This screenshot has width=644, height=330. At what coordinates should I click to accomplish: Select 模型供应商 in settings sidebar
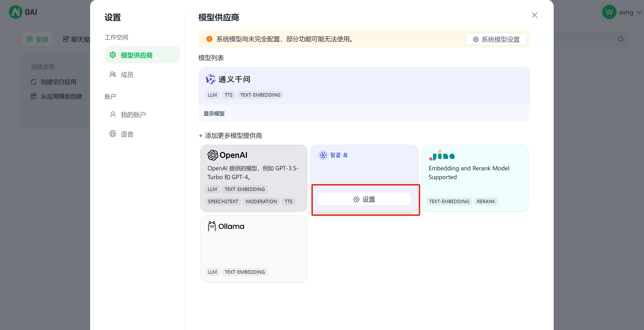click(142, 55)
